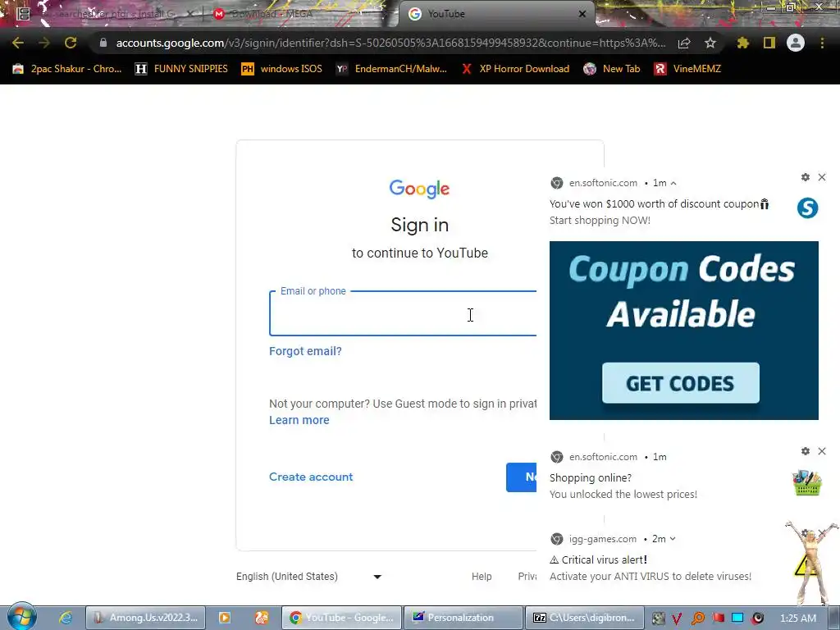Open the media player taskbar icon
Screen dimensions: 840x630
click(225, 618)
